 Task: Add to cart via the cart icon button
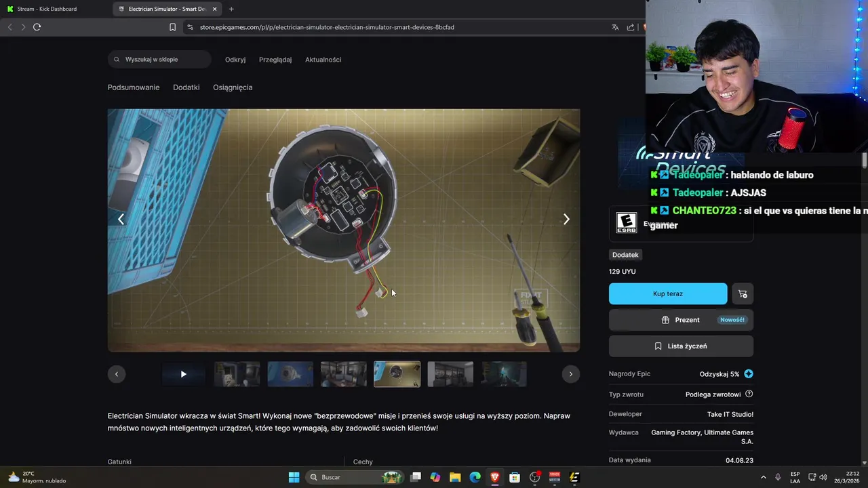click(x=743, y=294)
